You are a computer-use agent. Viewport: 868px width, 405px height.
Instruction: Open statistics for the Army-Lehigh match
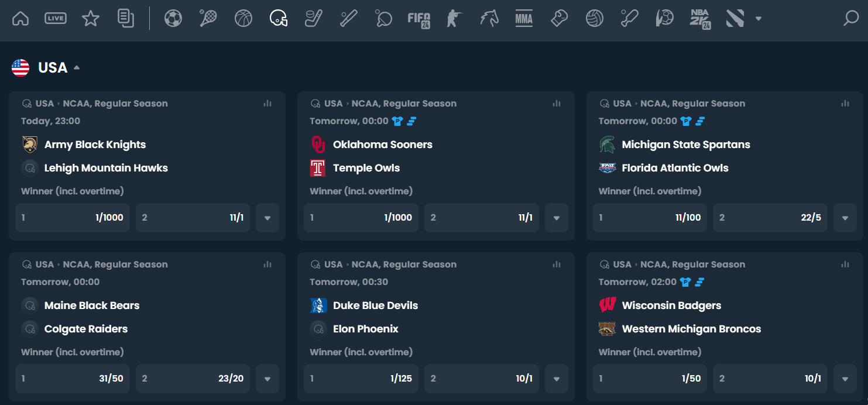[267, 103]
